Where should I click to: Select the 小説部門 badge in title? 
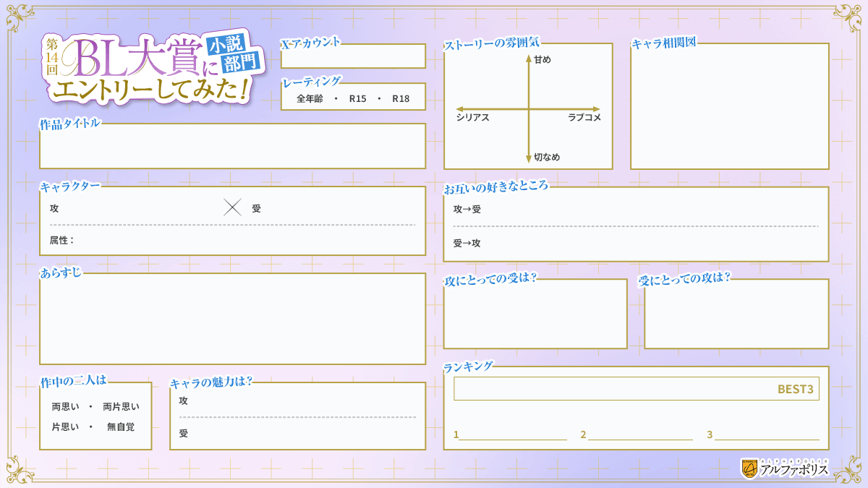232,55
